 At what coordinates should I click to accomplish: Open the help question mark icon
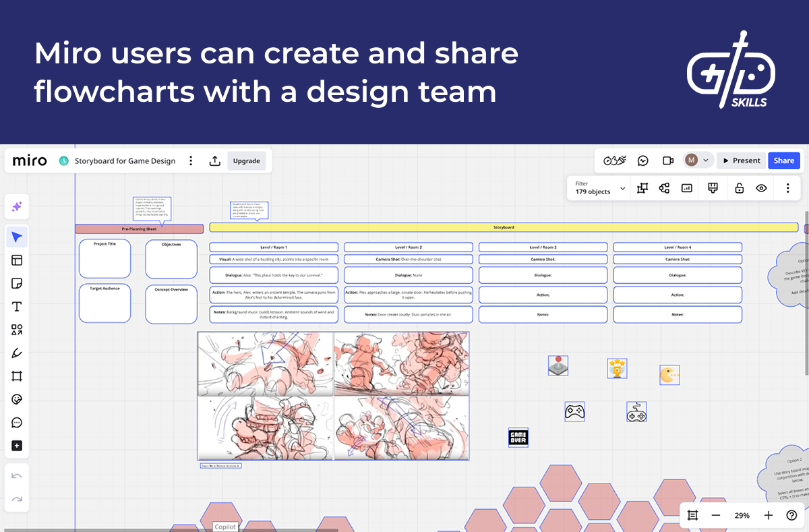[x=791, y=515]
